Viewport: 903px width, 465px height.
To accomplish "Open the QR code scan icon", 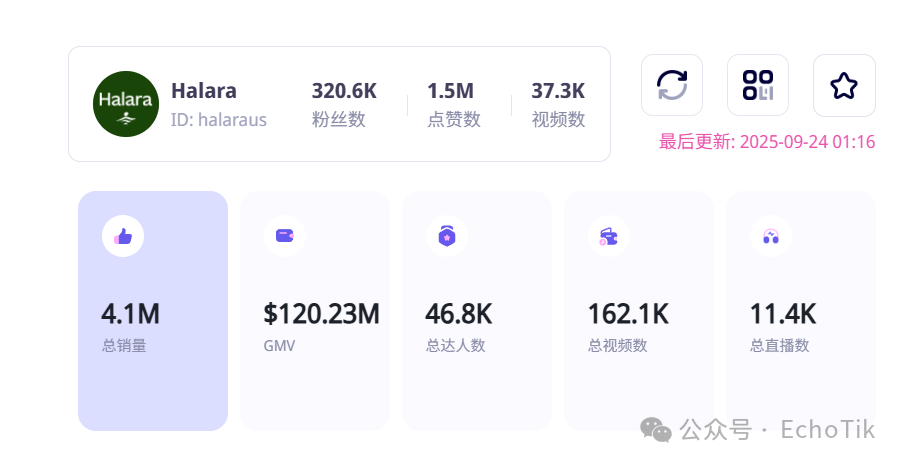I will (758, 85).
